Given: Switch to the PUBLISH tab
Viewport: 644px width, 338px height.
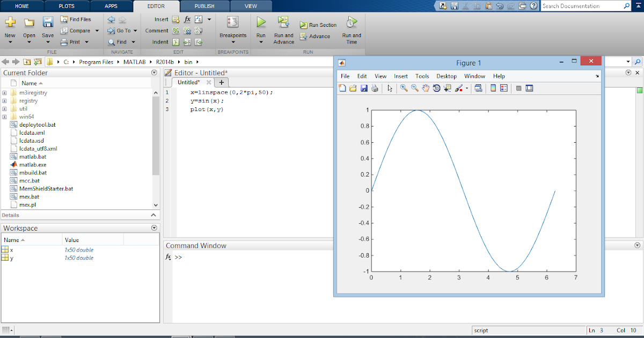Looking at the screenshot, I should click(204, 6).
